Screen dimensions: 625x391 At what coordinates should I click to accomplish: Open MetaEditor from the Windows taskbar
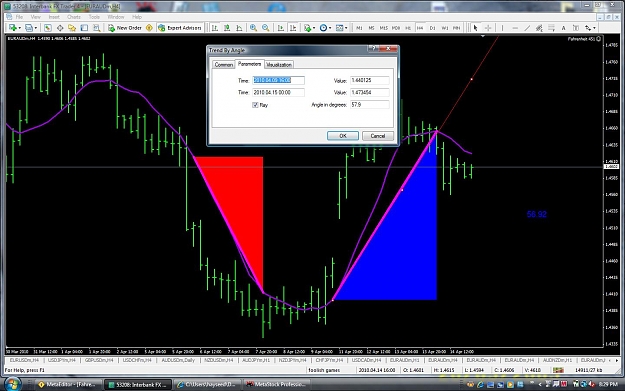click(67, 384)
